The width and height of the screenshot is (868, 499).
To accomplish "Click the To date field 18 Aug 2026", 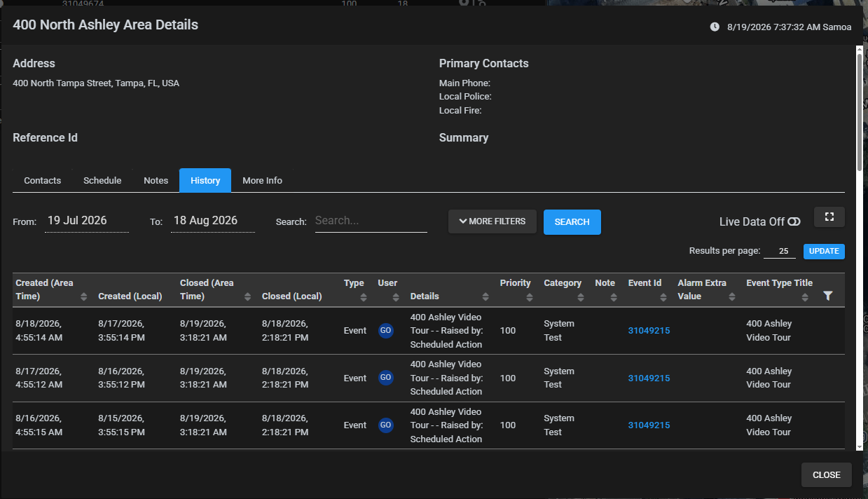I will [213, 221].
